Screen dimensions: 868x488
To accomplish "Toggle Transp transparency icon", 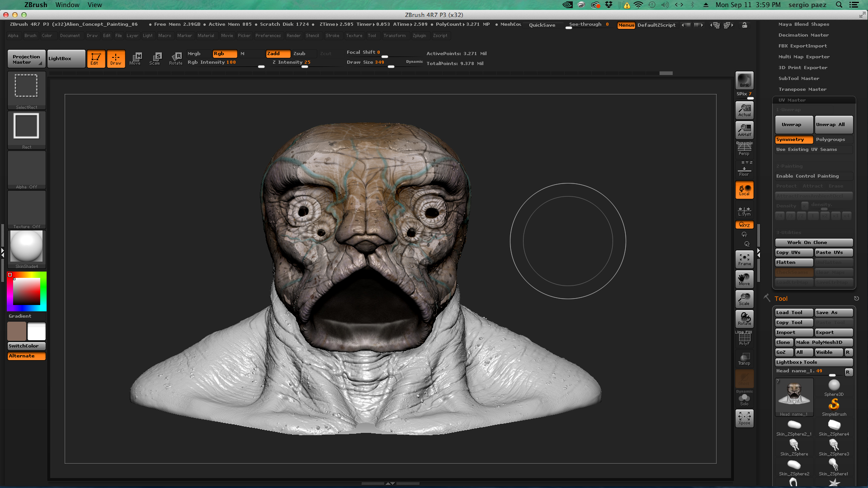I will tap(744, 359).
